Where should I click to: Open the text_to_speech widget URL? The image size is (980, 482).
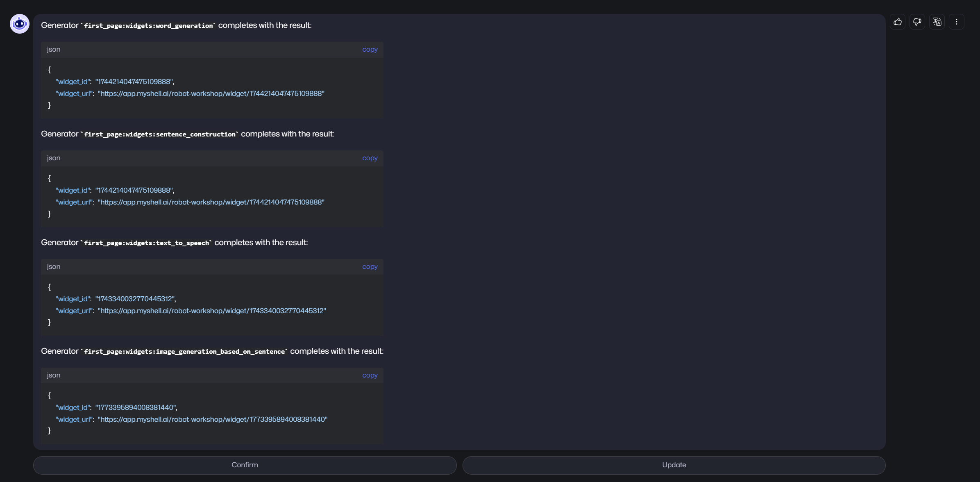(x=212, y=311)
